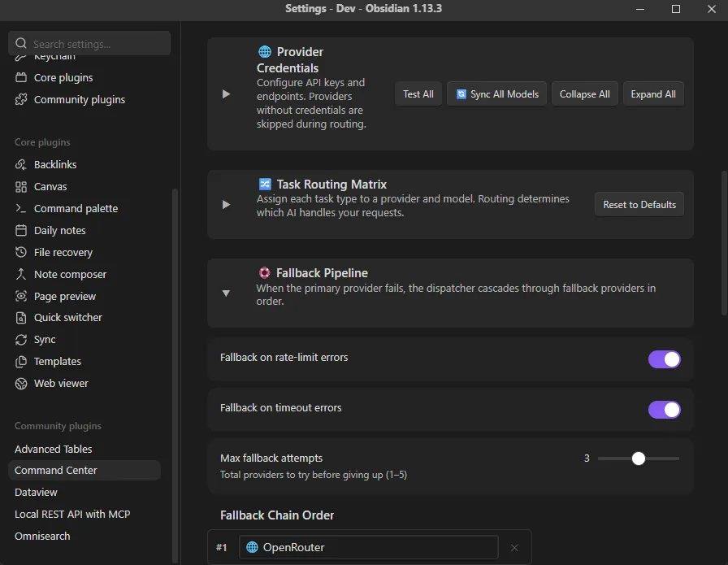Click the search magnifier icon

click(21, 44)
